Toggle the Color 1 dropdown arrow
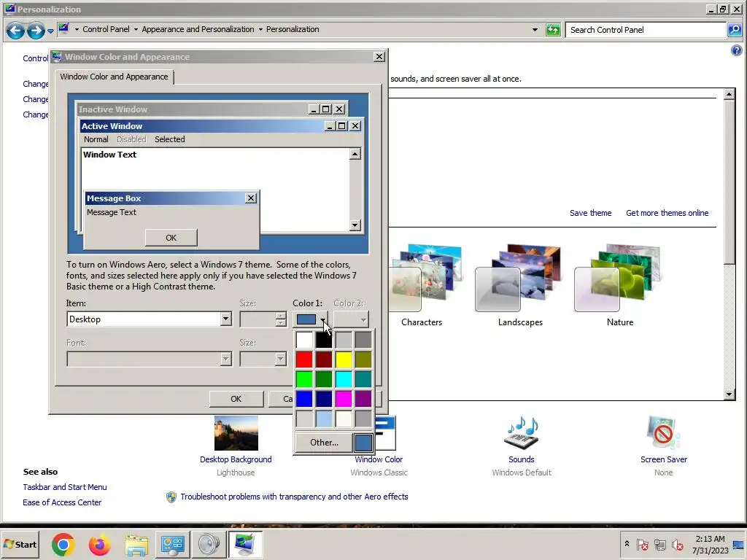The image size is (747, 560). click(323, 319)
